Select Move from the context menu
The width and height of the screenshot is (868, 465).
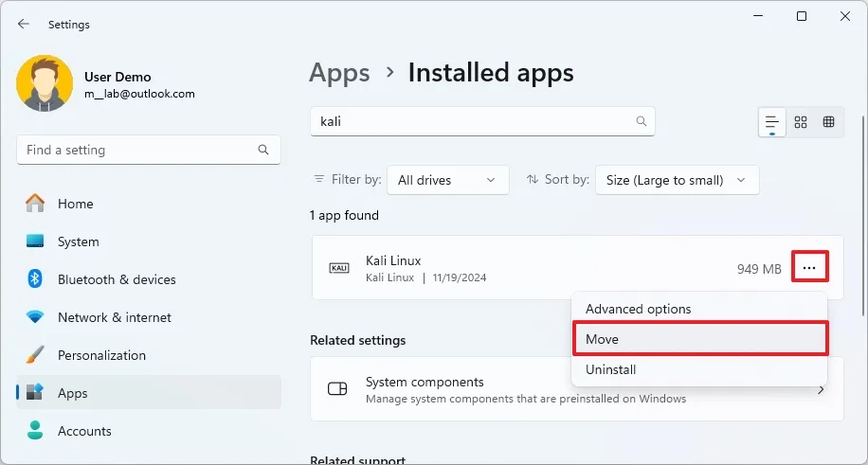(699, 339)
